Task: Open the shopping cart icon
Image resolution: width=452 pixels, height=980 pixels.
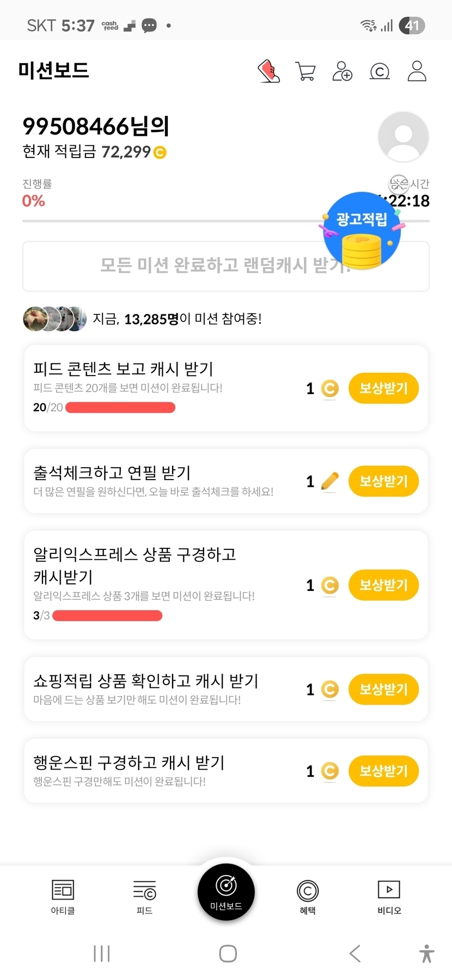Action: click(x=306, y=71)
